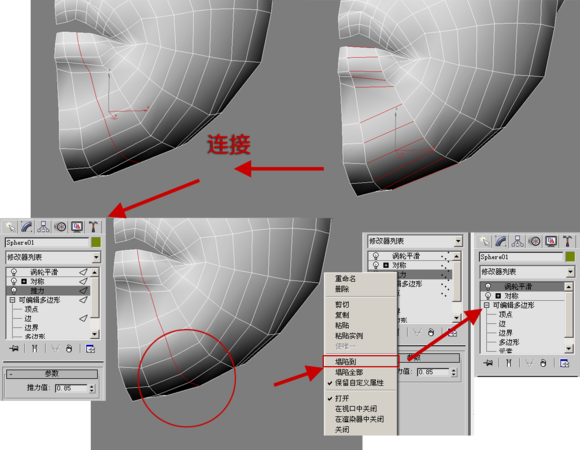
Task: Open the Create tab in left panel
Action: [10, 227]
